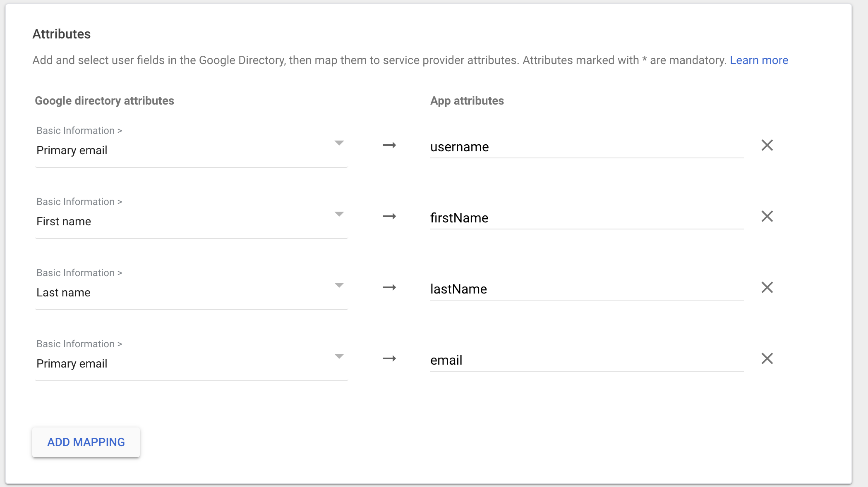Focus the firstName app attribute field

click(586, 218)
